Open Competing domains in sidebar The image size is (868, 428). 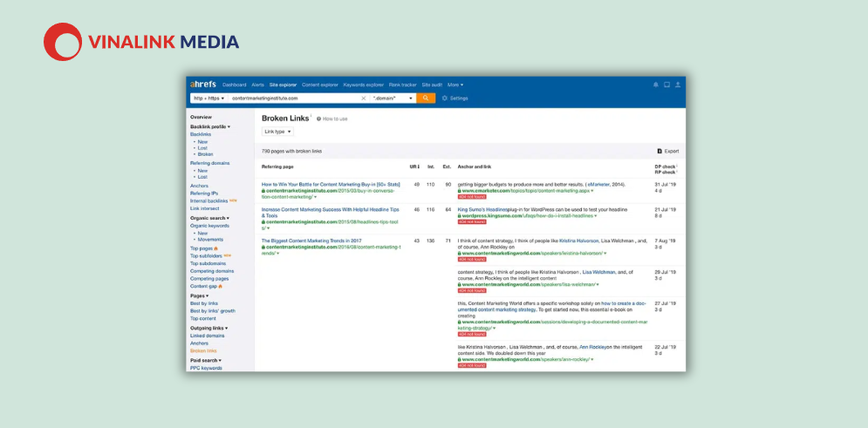tap(212, 271)
